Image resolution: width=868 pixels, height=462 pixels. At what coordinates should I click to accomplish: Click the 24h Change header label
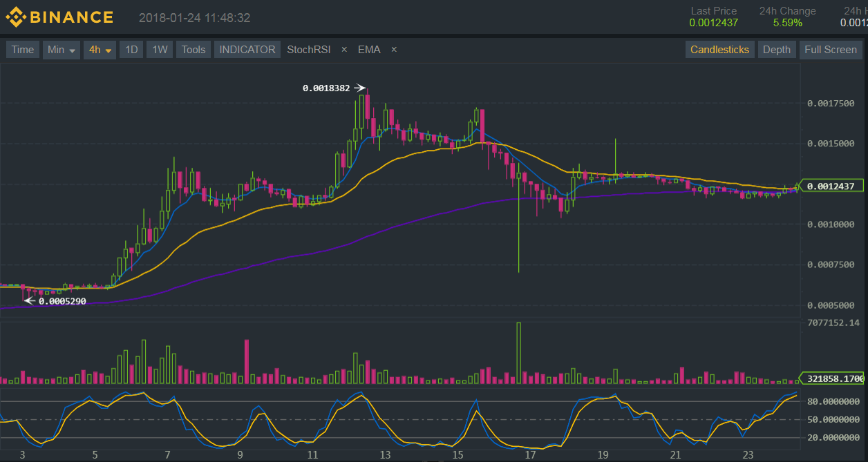pyautogui.click(x=787, y=11)
